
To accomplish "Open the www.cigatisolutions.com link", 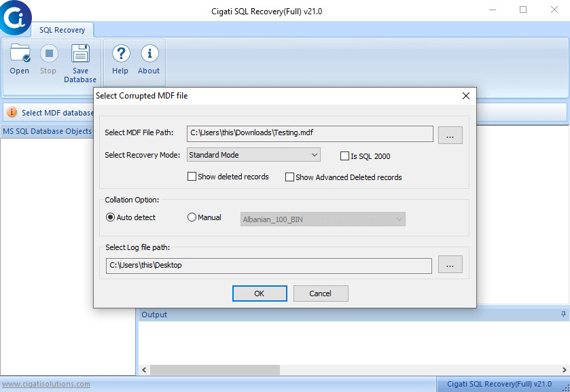I will coord(46,384).
